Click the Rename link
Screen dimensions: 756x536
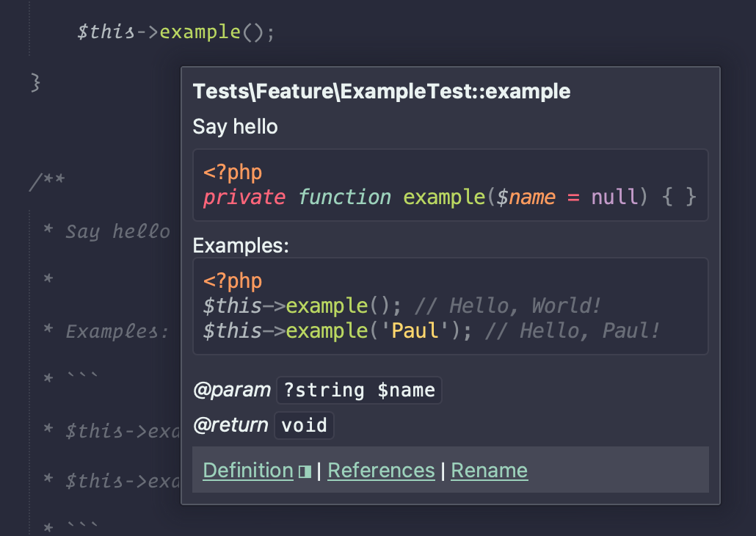[x=489, y=471]
